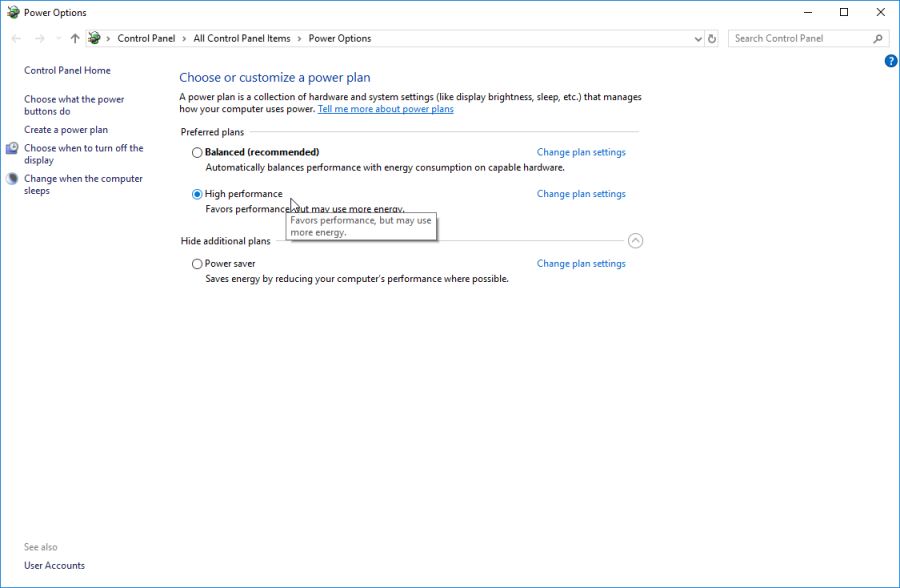The width and height of the screenshot is (900, 588).
Task: Open Choose what the power buttons do
Action: [74, 105]
